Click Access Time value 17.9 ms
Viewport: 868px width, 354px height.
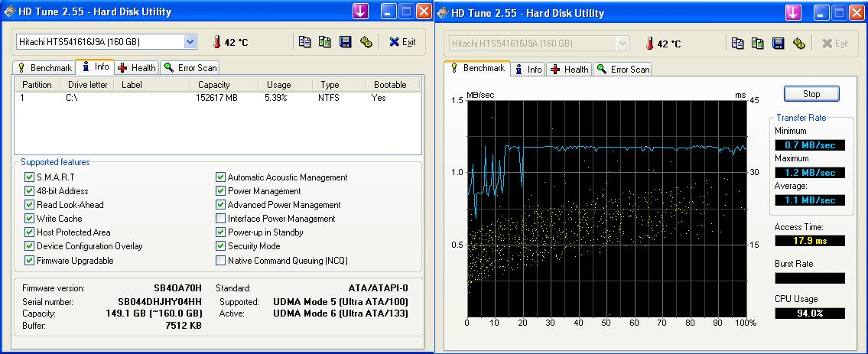(809, 241)
